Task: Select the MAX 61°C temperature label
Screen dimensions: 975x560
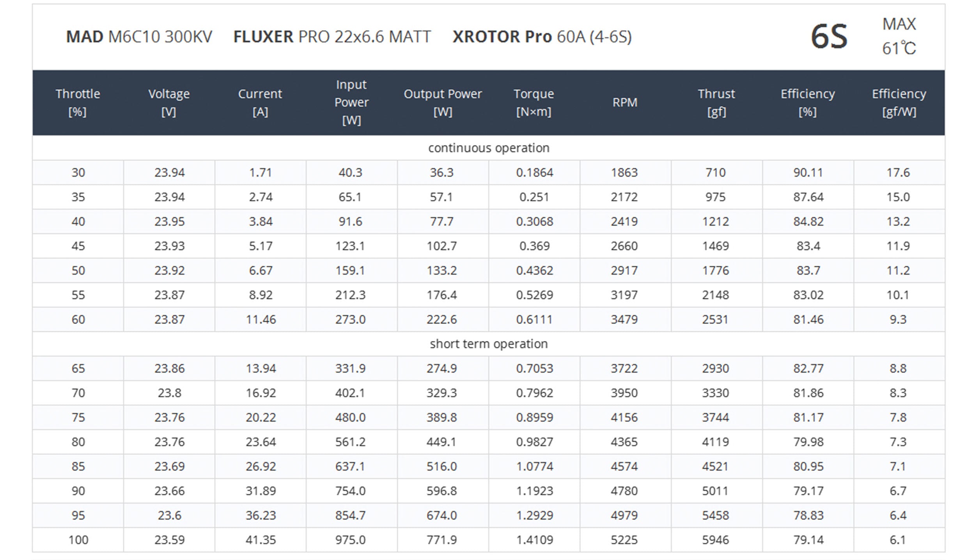Action: pyautogui.click(x=899, y=36)
